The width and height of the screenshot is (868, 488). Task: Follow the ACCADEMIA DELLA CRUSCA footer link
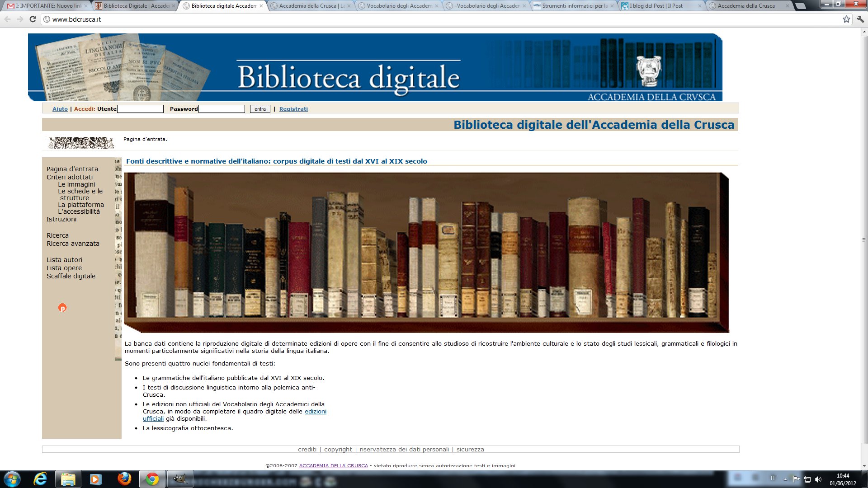333,465
